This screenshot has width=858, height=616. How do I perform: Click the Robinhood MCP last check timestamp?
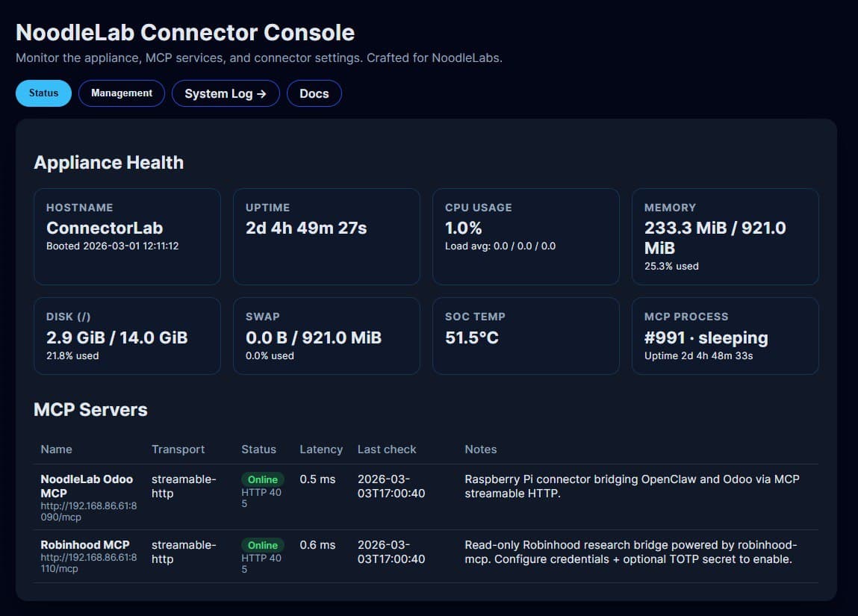tap(391, 552)
